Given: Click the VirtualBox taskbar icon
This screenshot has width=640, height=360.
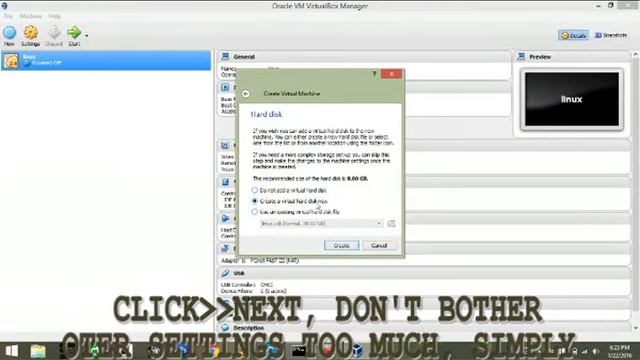Looking at the screenshot, I should 358,351.
